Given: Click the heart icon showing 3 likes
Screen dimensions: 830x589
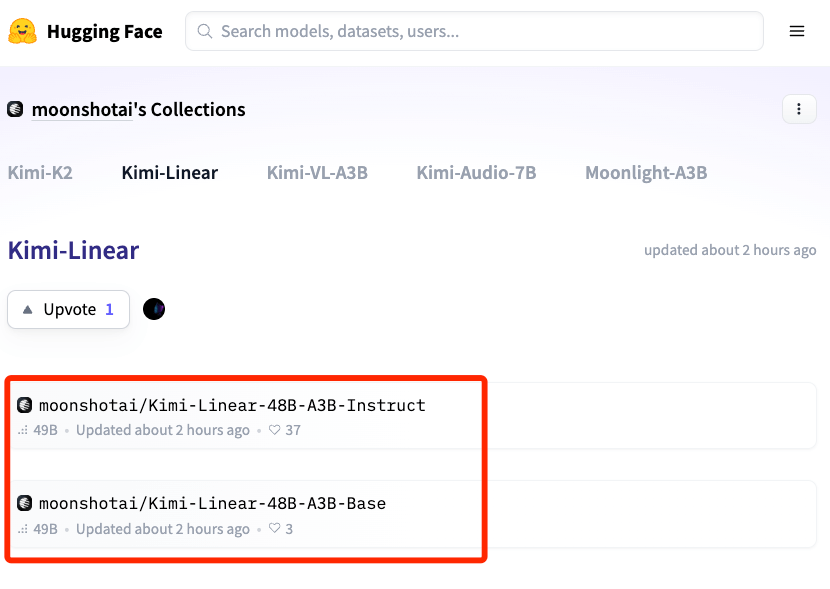Looking at the screenshot, I should (x=274, y=528).
